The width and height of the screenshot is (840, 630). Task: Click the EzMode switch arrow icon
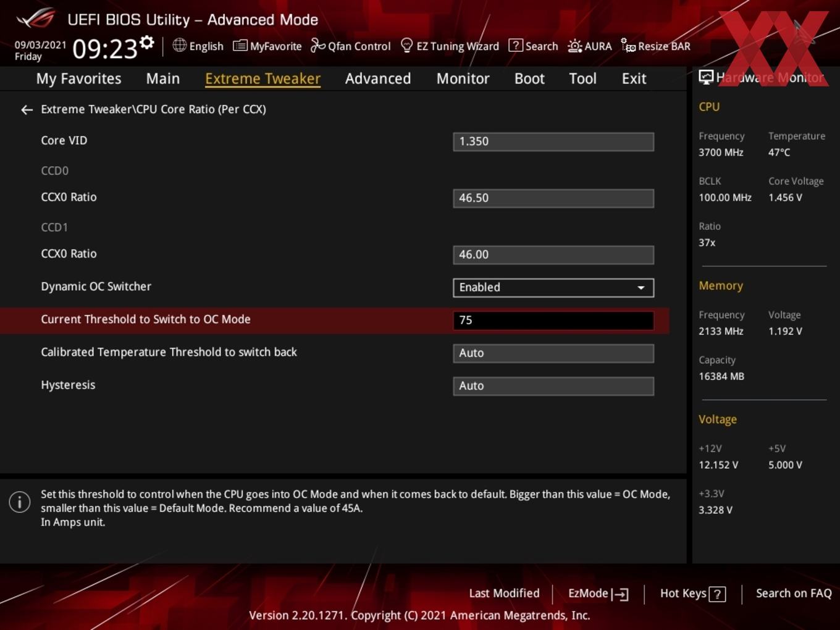click(x=620, y=594)
